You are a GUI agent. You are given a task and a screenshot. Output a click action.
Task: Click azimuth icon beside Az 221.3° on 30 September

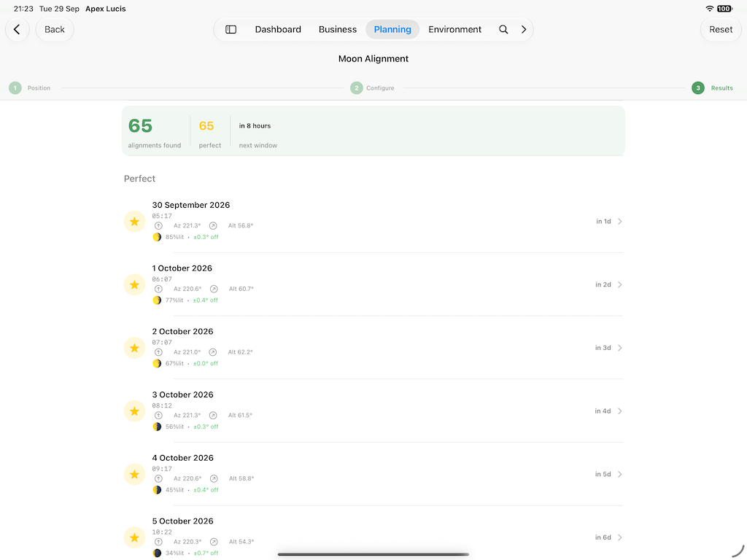[158, 226]
